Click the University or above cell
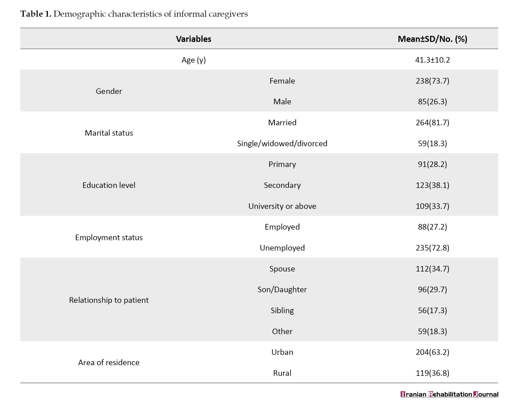The image size is (508, 420). (282, 206)
